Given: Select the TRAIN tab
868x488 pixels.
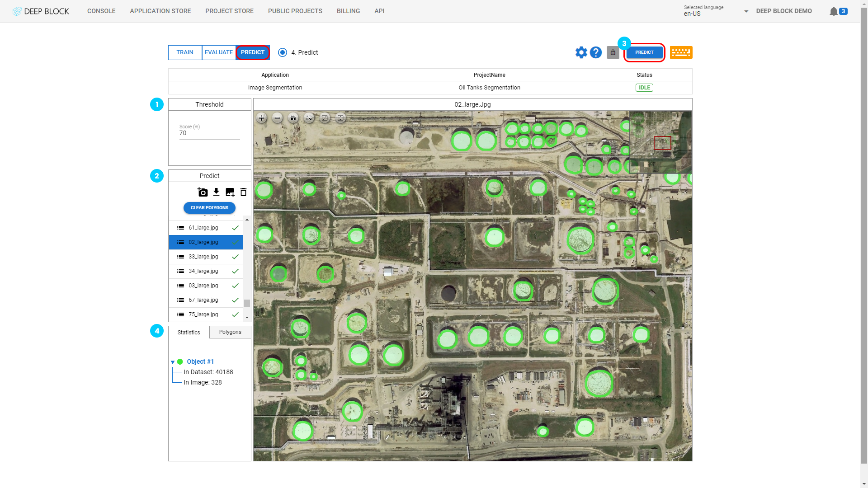Looking at the screenshot, I should [x=185, y=52].
